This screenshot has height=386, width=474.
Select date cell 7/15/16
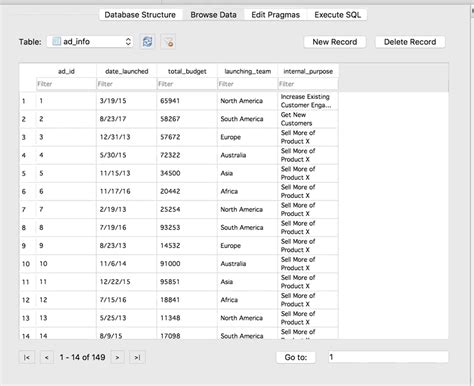tap(127, 300)
